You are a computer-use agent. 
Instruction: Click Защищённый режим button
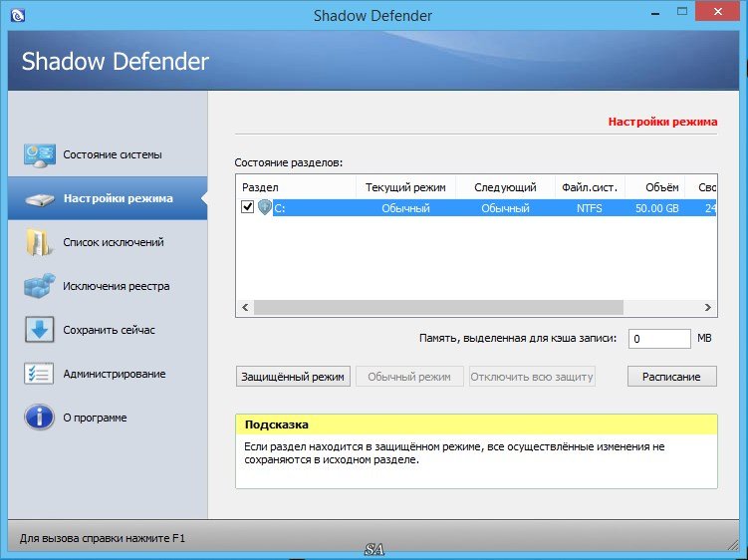pyautogui.click(x=293, y=377)
